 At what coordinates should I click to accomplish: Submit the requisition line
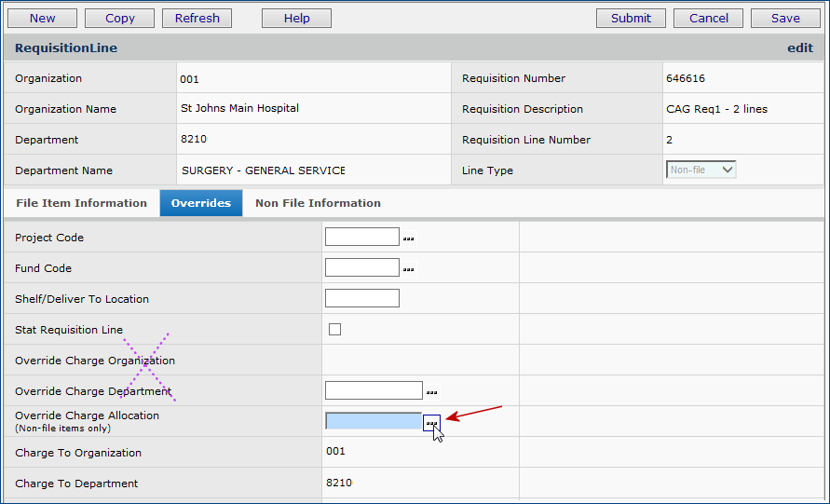coord(631,18)
